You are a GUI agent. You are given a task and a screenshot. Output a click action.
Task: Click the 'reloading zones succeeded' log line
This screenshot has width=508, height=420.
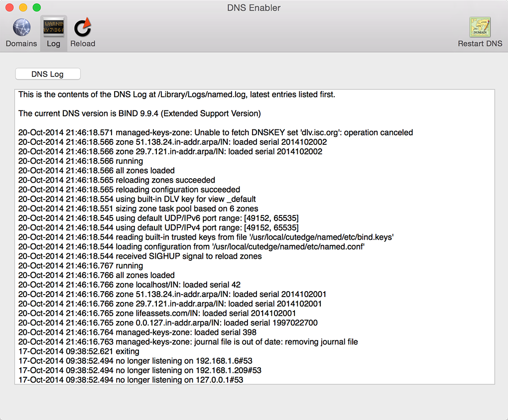pyautogui.click(x=117, y=180)
